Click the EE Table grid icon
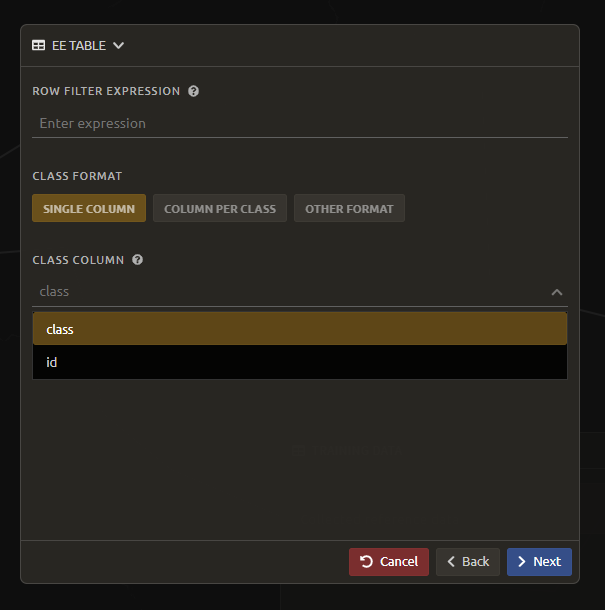605x610 pixels. click(39, 45)
